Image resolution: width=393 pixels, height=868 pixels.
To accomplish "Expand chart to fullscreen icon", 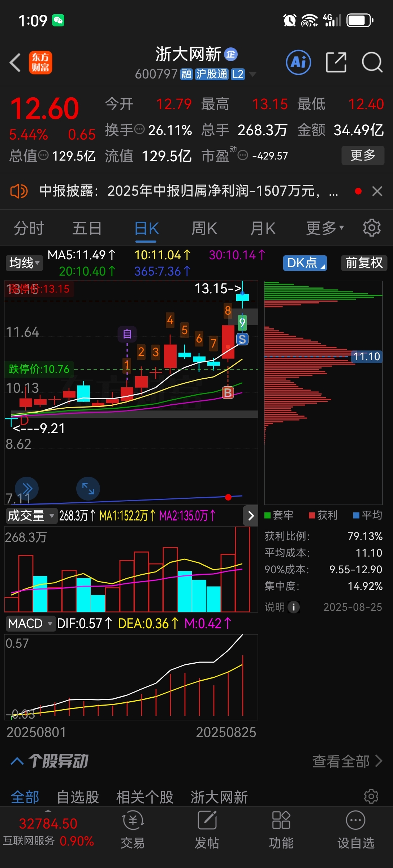I will click(x=88, y=489).
